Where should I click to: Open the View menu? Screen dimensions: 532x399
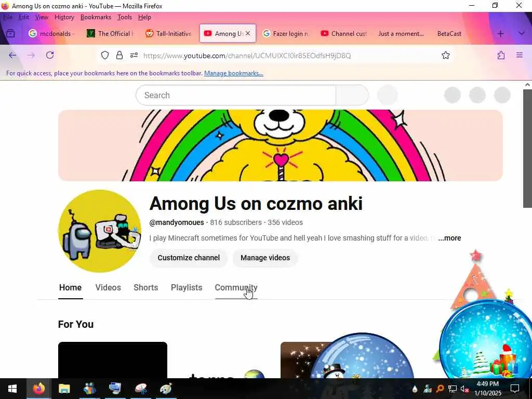pos(42,17)
